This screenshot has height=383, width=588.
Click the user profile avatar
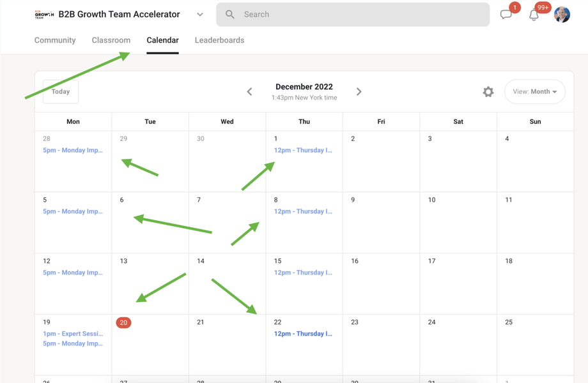(562, 15)
